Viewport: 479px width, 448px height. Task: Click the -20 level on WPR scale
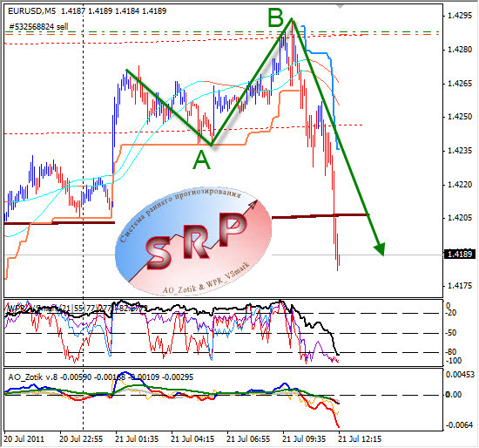click(x=451, y=313)
